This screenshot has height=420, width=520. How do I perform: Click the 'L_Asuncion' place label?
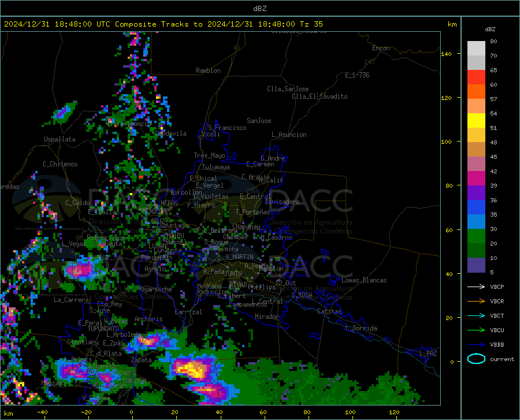pos(289,135)
